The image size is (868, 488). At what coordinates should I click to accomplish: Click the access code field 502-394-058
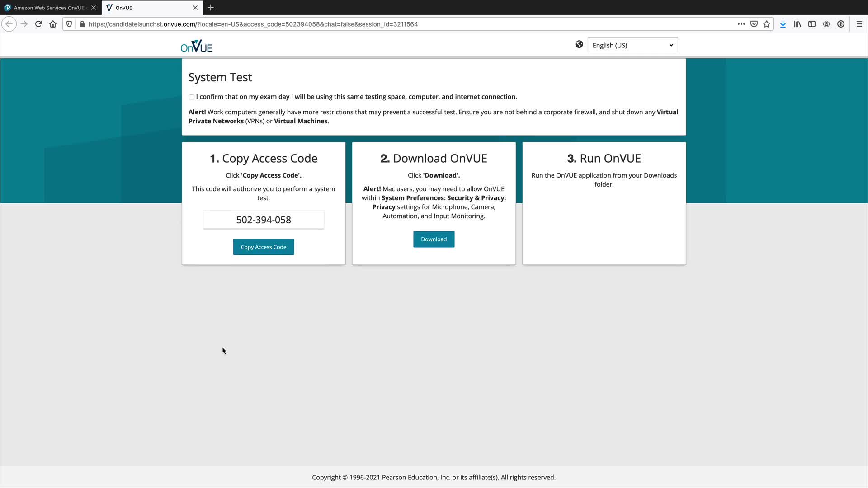[x=264, y=220]
